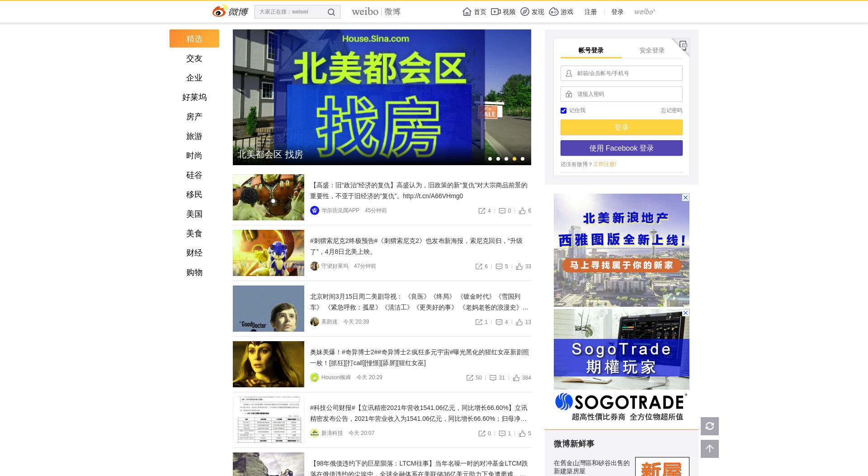The height and width of the screenshot is (476, 868).
Task: Open 守望好莱坞 author name
Action: pos(335,266)
